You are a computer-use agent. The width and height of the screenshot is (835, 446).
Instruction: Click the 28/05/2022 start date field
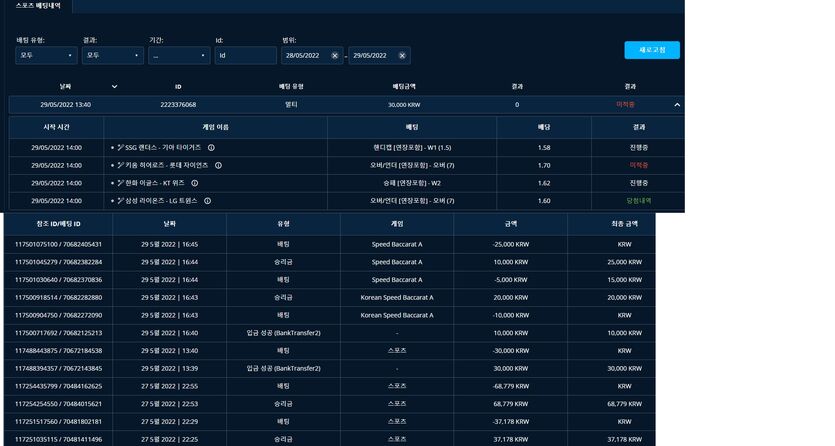coord(312,55)
